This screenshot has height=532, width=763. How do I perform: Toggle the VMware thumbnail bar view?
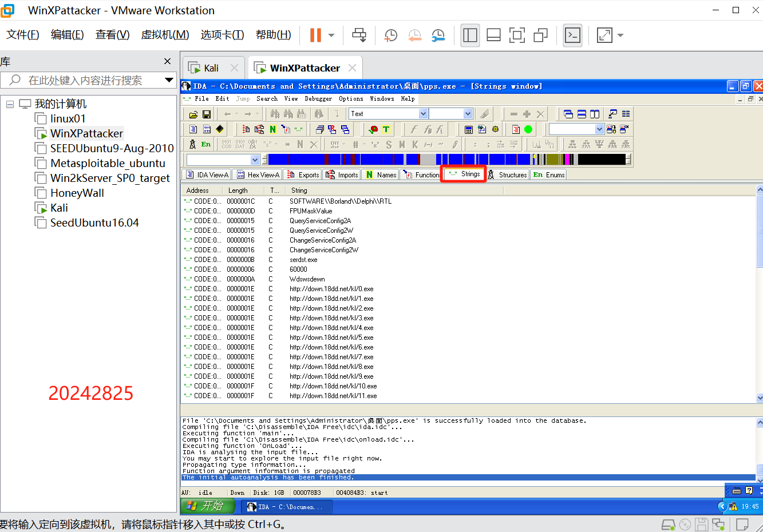tap(493, 35)
